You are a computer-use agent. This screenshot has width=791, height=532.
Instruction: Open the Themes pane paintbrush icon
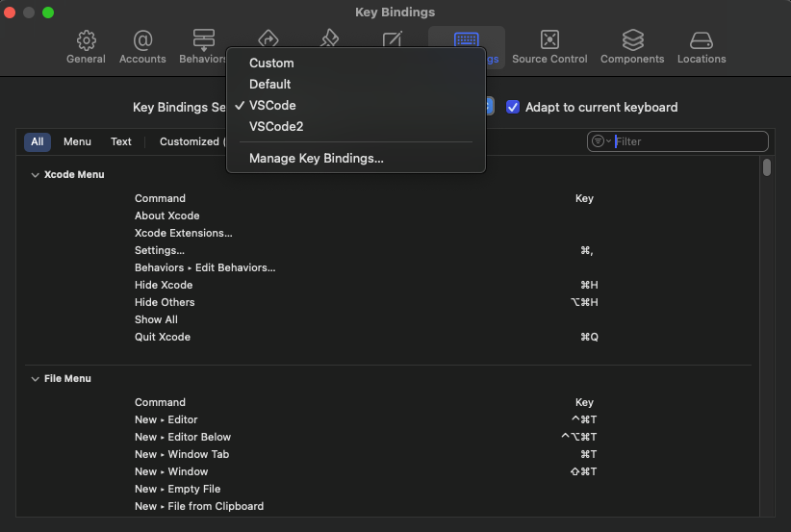tap(330, 38)
